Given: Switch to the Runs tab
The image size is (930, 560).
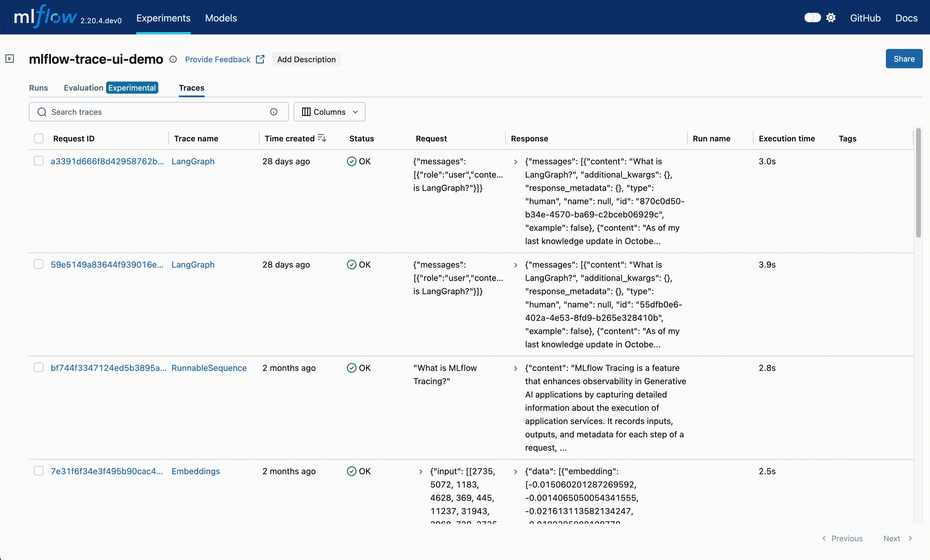Looking at the screenshot, I should [x=38, y=88].
